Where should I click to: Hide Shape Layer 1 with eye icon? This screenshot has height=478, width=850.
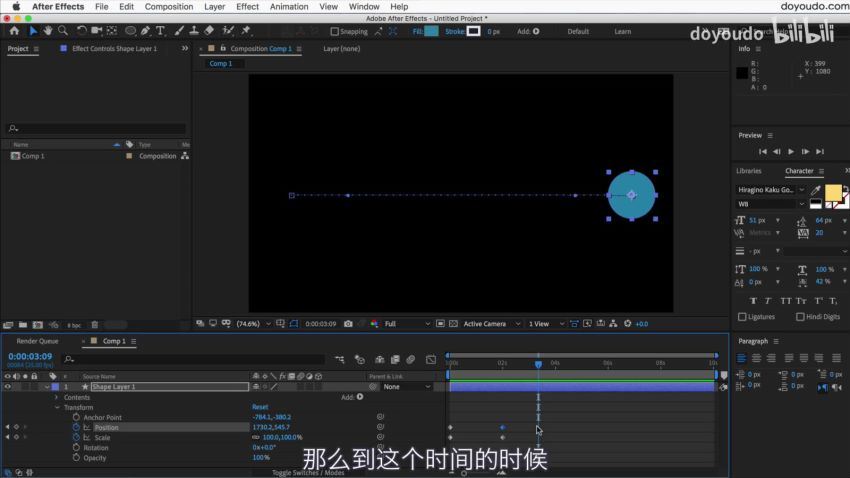click(x=8, y=387)
